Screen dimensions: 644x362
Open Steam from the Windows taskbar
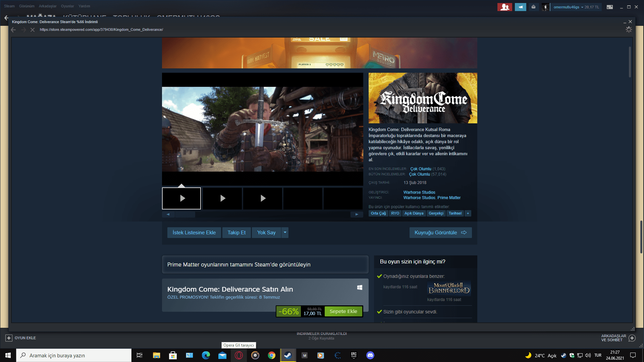point(288,355)
